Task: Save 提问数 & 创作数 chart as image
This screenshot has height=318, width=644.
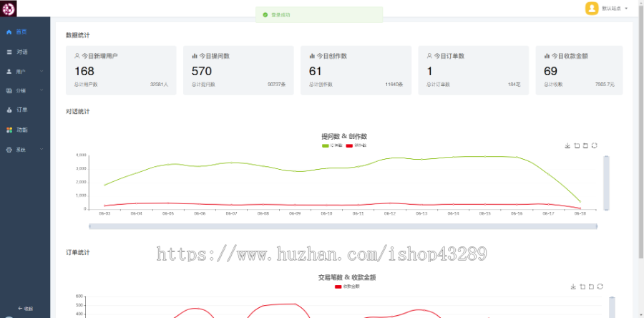Action: coord(567,145)
